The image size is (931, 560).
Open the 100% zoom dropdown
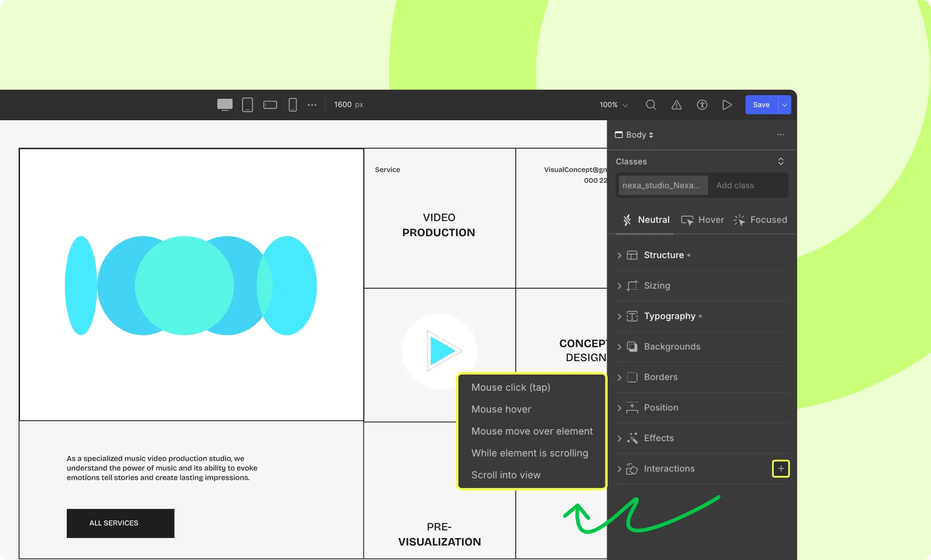614,104
